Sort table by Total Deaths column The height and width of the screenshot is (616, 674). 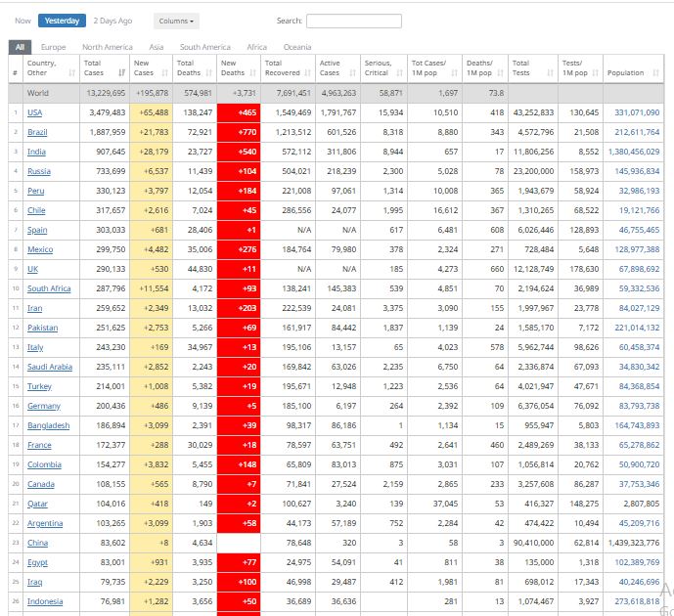tap(192, 67)
